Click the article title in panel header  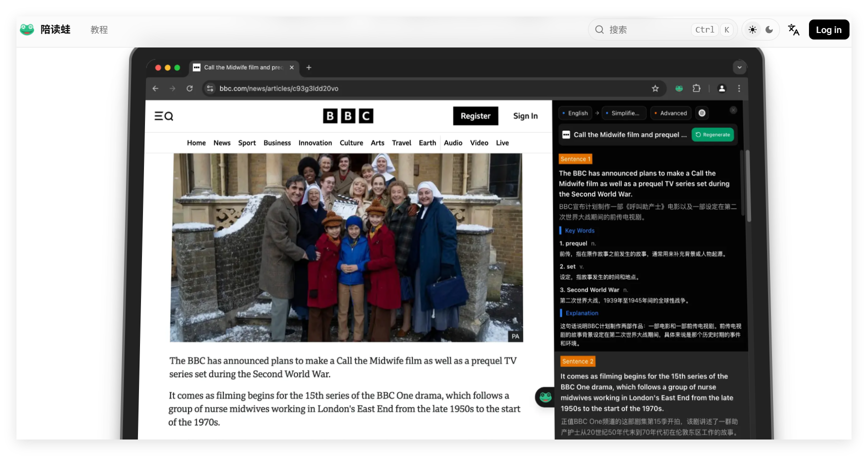[x=630, y=134]
